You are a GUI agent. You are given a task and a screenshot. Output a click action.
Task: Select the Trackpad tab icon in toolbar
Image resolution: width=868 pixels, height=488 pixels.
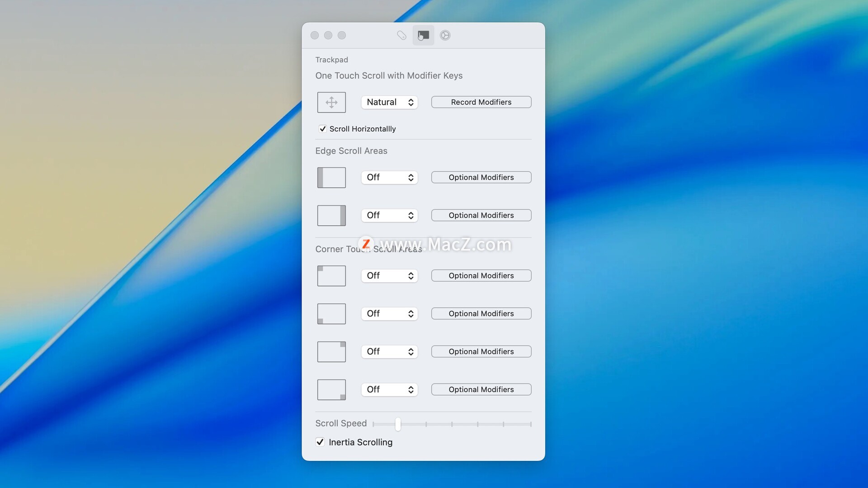[x=423, y=35]
